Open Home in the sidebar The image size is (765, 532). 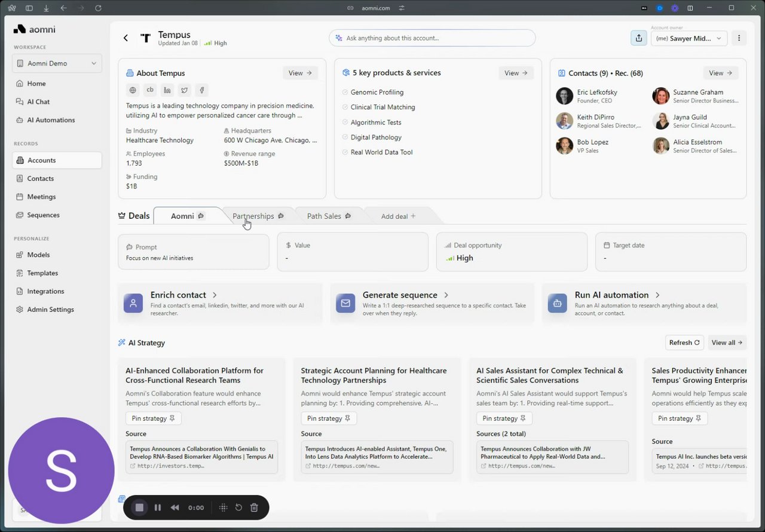tap(57, 84)
